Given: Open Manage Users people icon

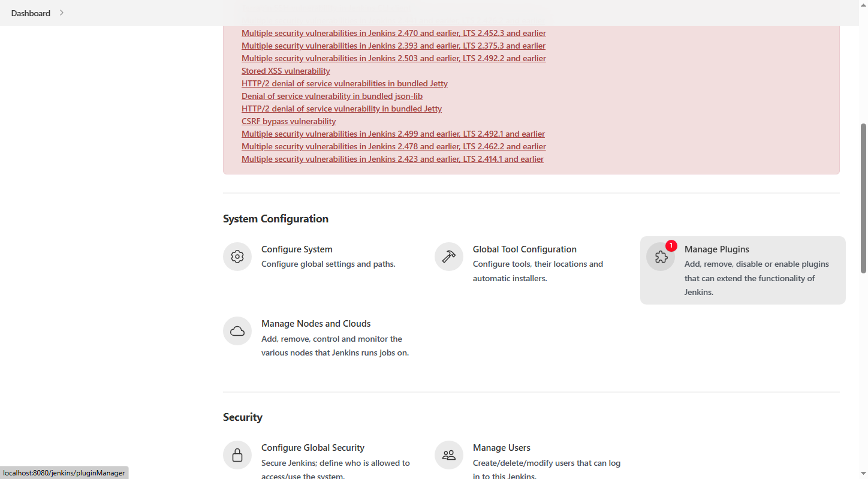Looking at the screenshot, I should (x=449, y=455).
